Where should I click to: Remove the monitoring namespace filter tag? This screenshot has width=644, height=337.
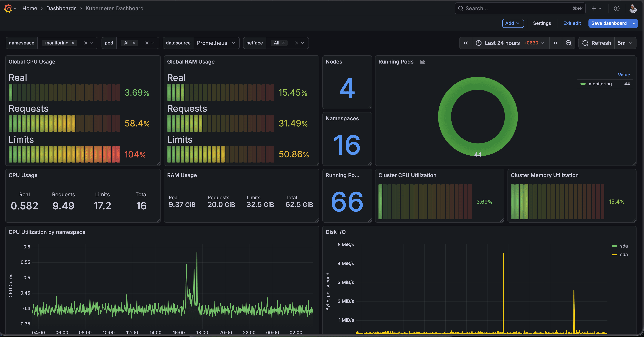(x=73, y=43)
